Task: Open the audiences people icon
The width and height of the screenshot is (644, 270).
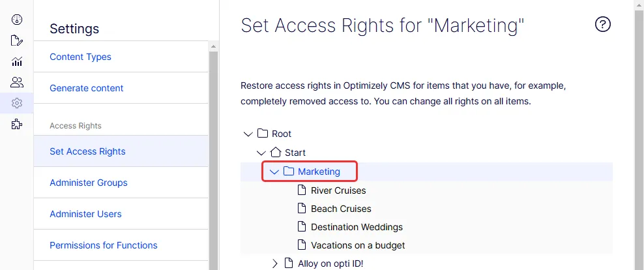Action: pyautogui.click(x=16, y=82)
